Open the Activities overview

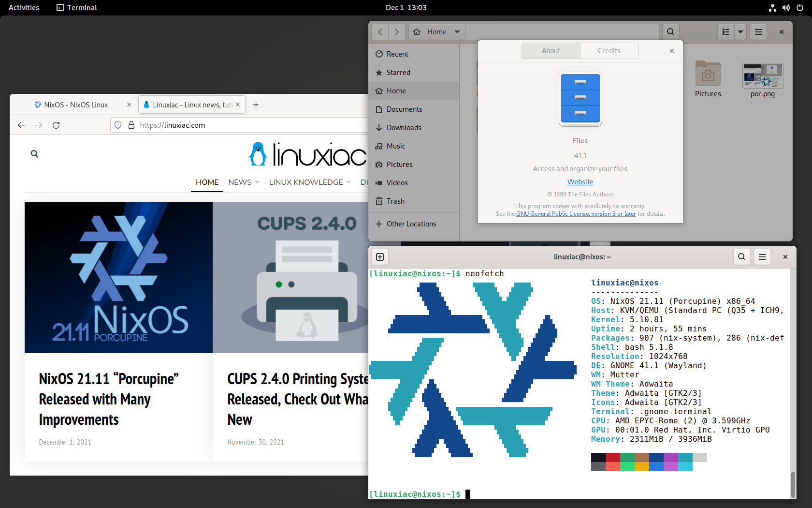(24, 8)
